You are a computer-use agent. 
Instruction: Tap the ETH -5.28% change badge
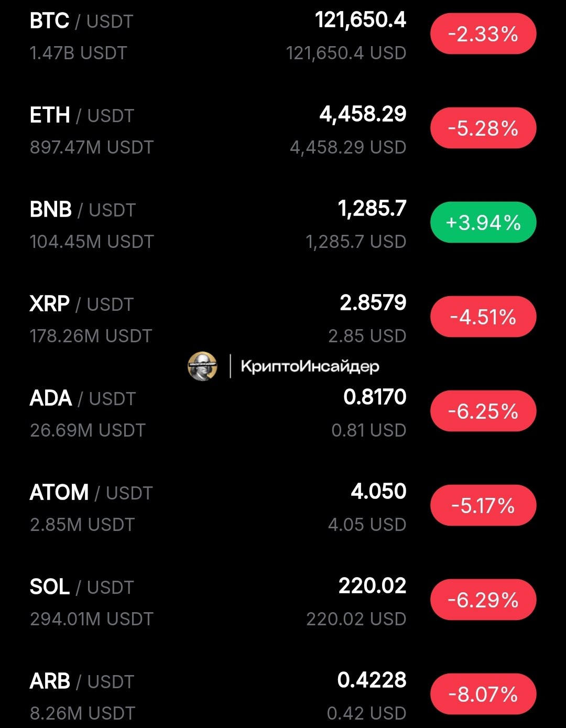483,128
